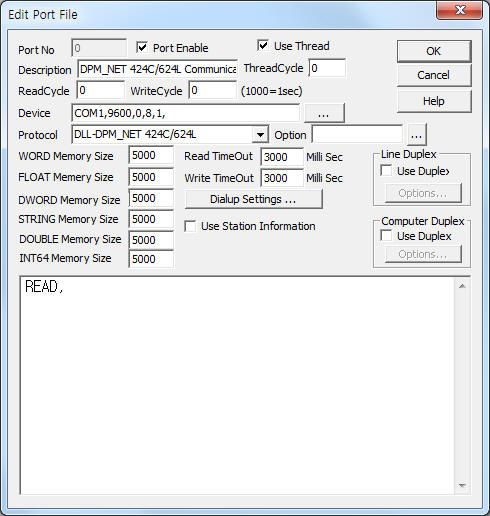Close the Edit Port File dialog
This screenshot has width=490, height=516.
point(459,11)
